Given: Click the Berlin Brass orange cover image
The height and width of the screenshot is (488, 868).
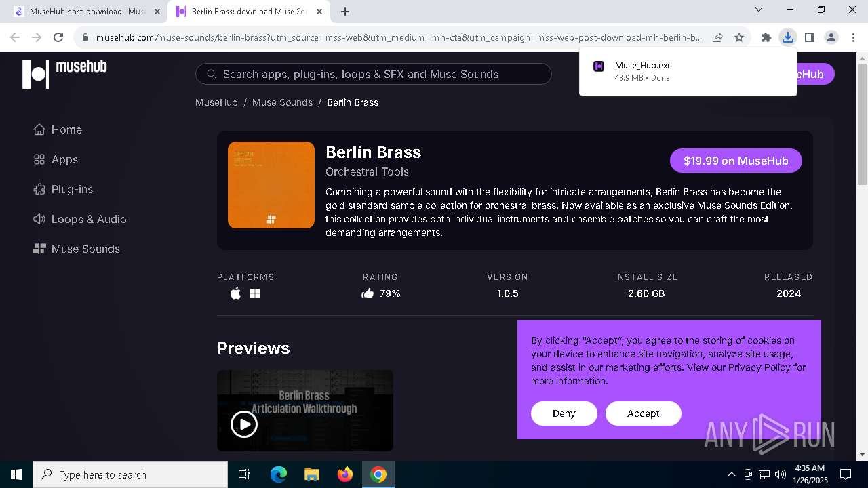Looking at the screenshot, I should pos(271,185).
